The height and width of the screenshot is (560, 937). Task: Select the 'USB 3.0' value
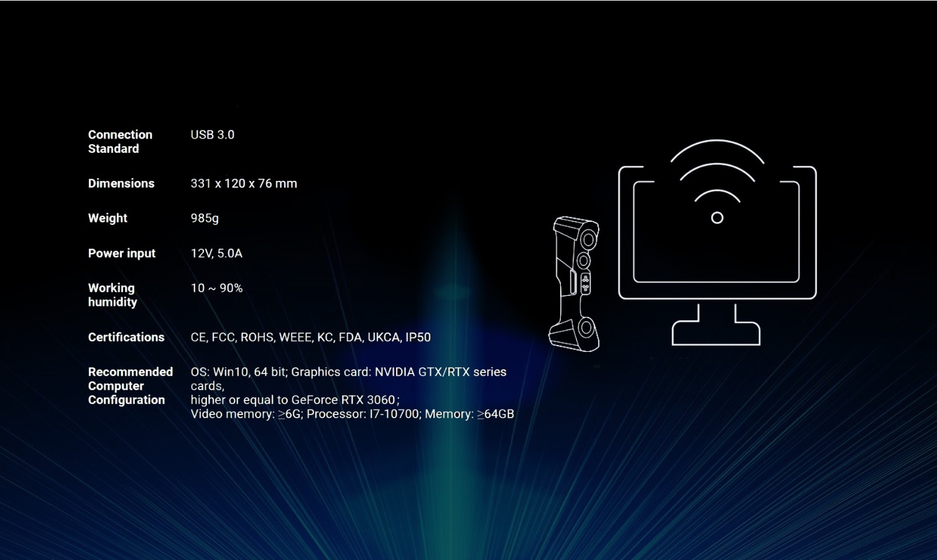(212, 135)
